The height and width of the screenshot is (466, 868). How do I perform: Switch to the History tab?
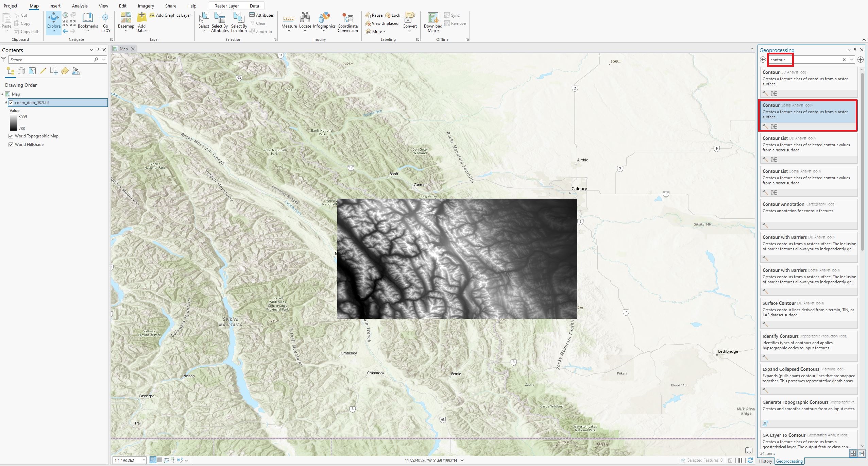pyautogui.click(x=765, y=461)
